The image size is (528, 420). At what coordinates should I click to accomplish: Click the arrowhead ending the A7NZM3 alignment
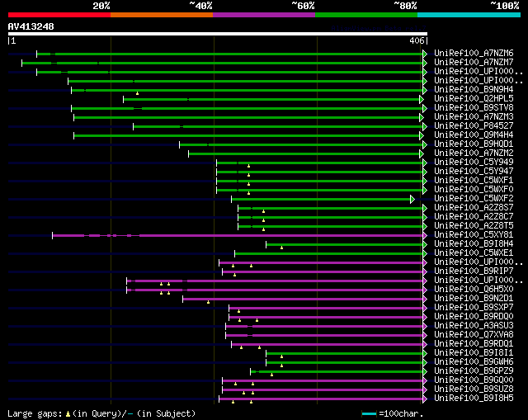pyautogui.click(x=422, y=117)
